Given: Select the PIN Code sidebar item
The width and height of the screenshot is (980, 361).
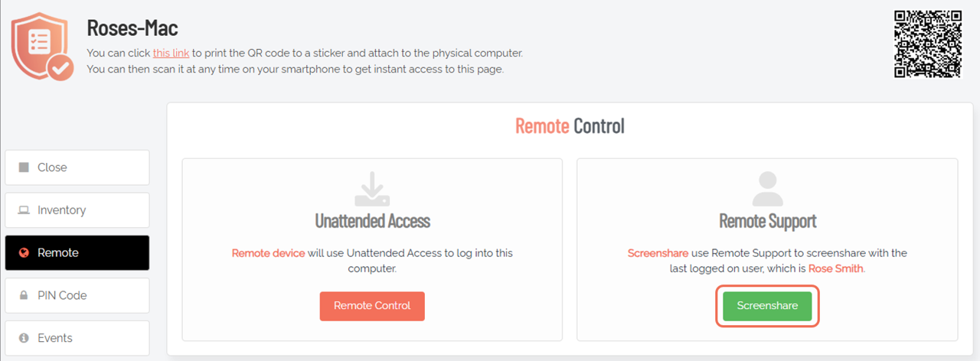Looking at the screenshot, I should coord(77,295).
